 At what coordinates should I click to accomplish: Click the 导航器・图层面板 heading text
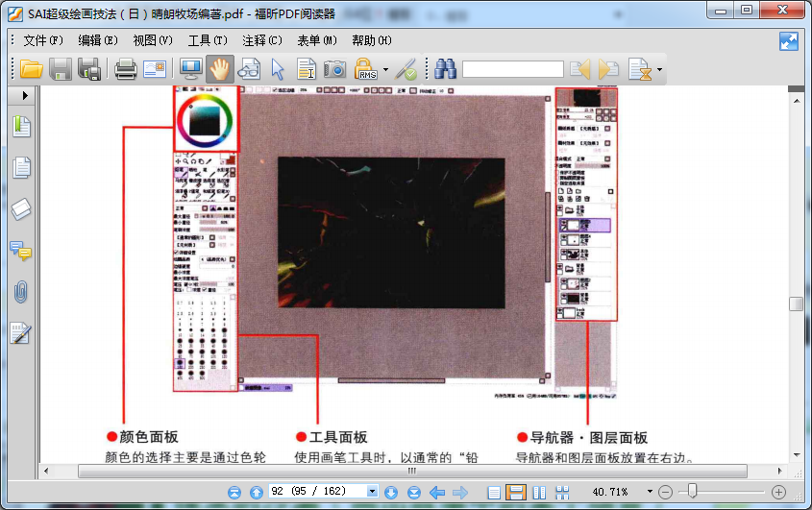point(589,438)
